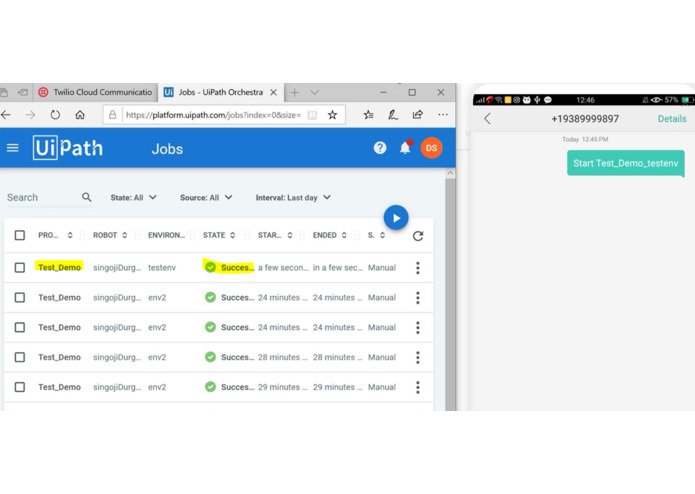Click the ENVIRONMENT column header
The height and width of the screenshot is (494, 695).
tap(166, 235)
